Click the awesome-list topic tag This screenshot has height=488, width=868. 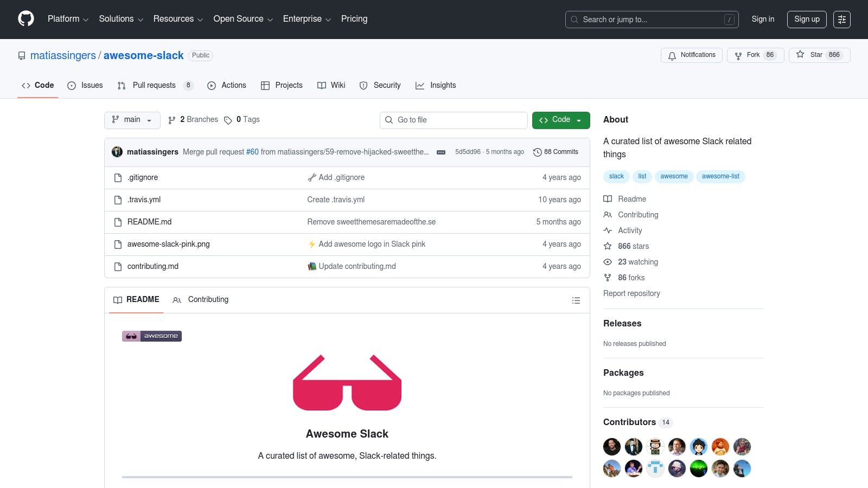point(720,176)
